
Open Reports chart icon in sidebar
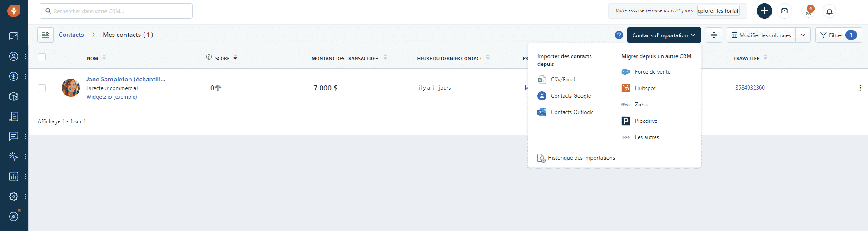(14, 176)
